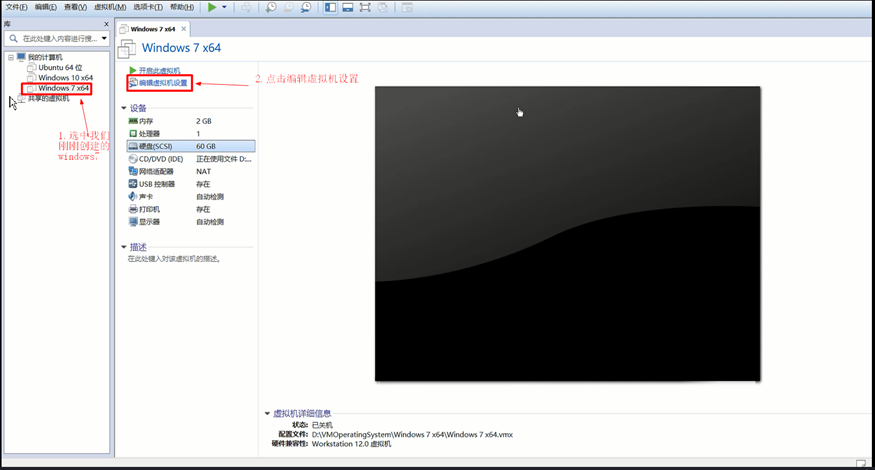Select 共享的虚拟机 in library
The height and width of the screenshot is (470, 875).
point(49,98)
